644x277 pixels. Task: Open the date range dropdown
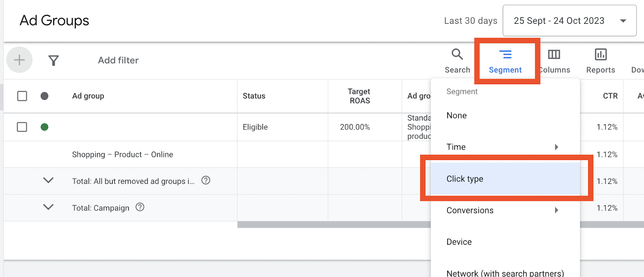pyautogui.click(x=570, y=21)
